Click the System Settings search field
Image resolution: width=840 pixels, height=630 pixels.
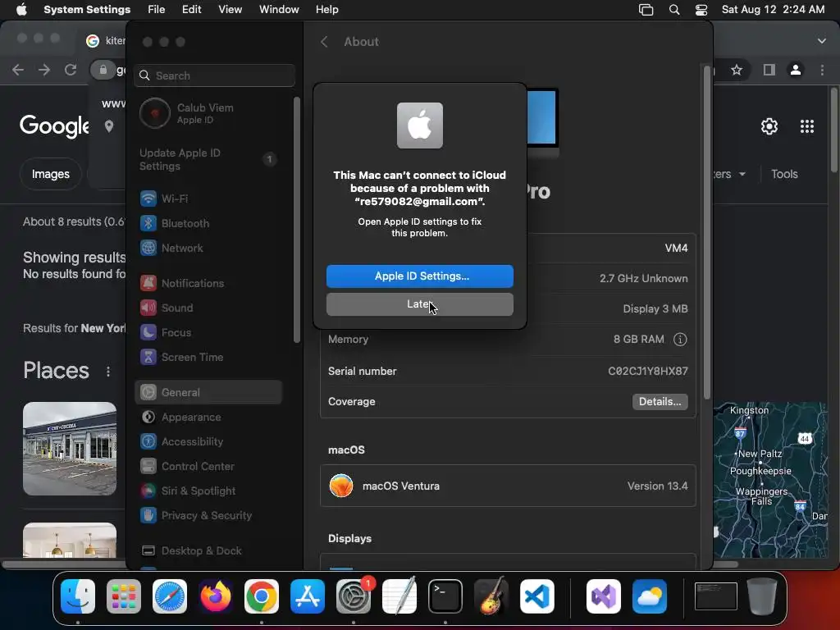tap(214, 75)
